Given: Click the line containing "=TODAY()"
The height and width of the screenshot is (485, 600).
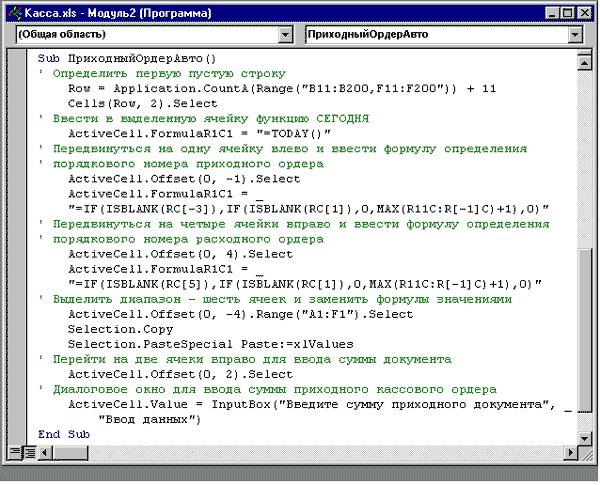Looking at the screenshot, I should tap(199, 134).
